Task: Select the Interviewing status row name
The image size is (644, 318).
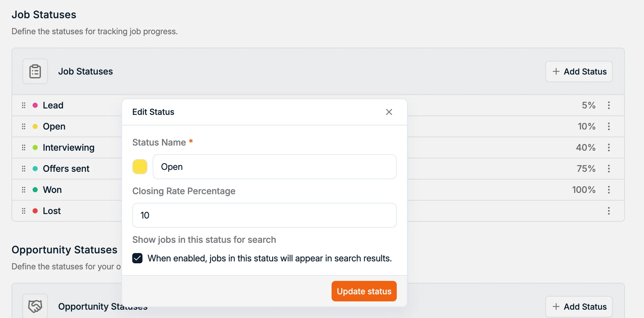Action: pyautogui.click(x=69, y=148)
